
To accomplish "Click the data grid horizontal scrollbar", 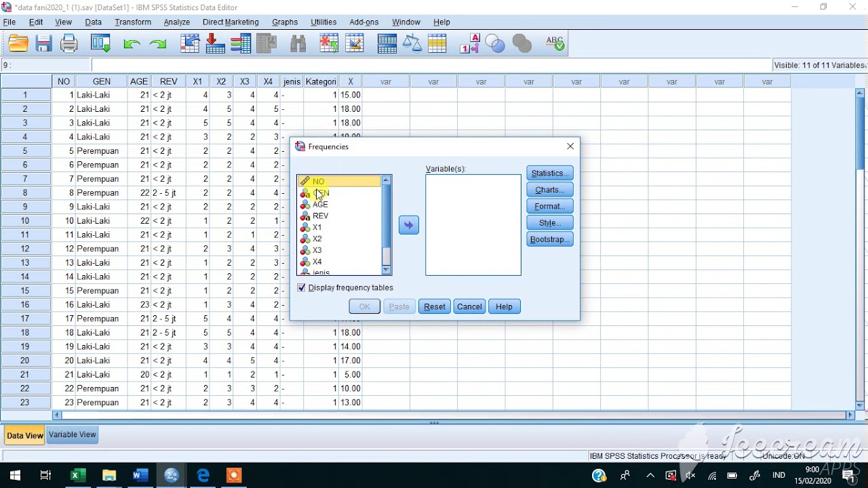I will [453, 415].
